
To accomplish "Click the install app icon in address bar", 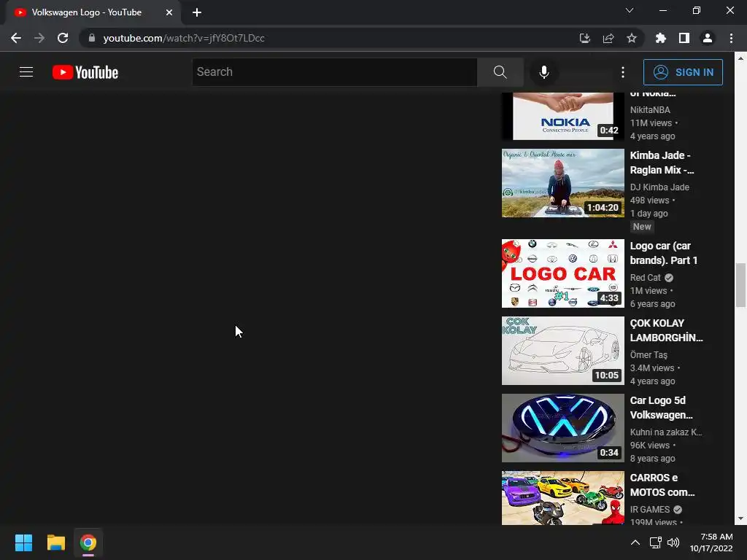I will pos(584,38).
